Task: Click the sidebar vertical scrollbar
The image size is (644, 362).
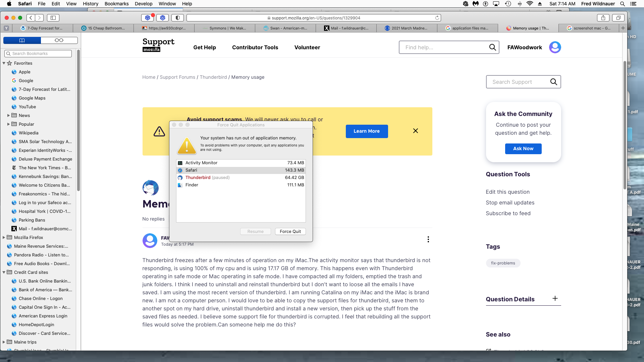Action: pyautogui.click(x=78, y=121)
